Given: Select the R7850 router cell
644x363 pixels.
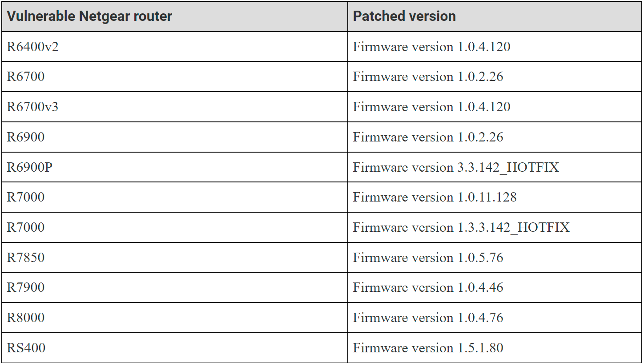Looking at the screenshot, I should [x=175, y=258].
